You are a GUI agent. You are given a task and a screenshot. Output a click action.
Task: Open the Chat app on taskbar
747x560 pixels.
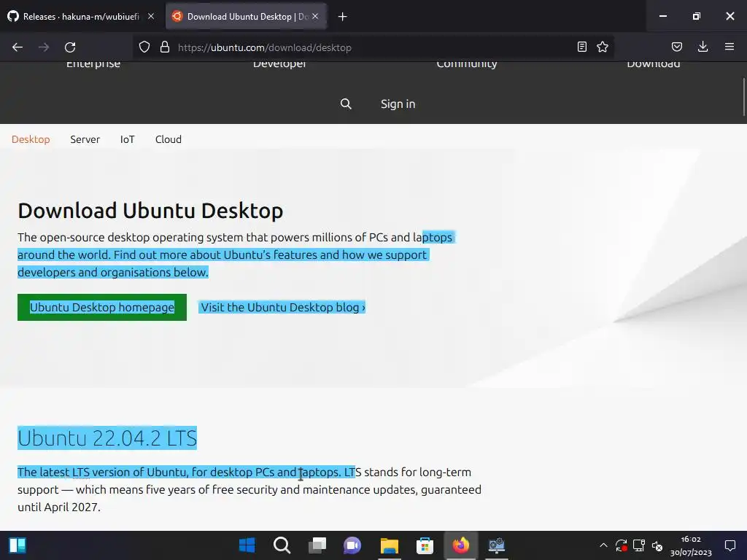pyautogui.click(x=352, y=545)
